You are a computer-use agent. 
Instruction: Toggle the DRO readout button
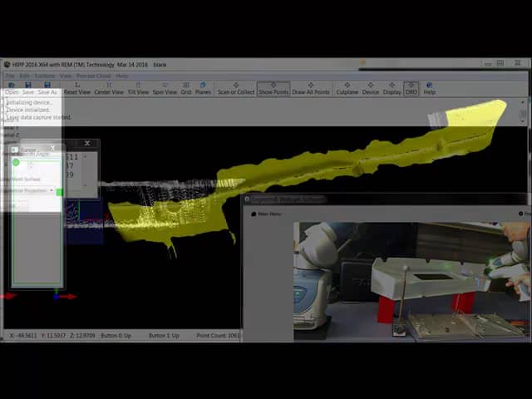click(411, 89)
